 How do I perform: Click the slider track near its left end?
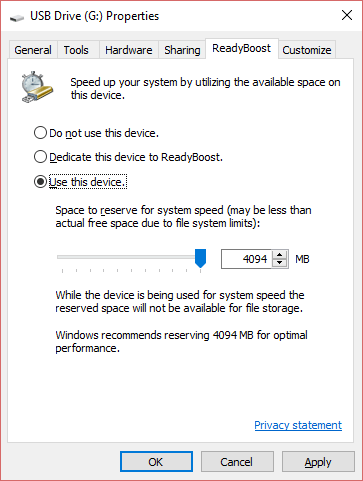point(65,257)
